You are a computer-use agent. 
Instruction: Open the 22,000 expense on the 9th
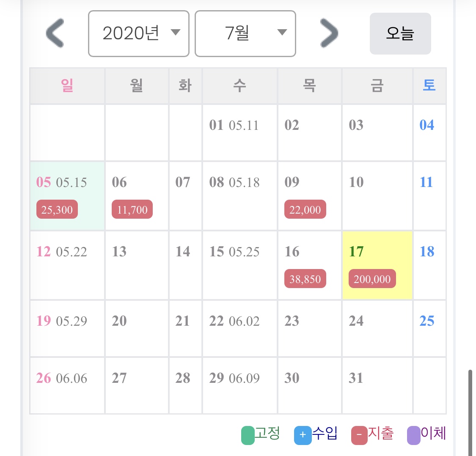coord(305,210)
